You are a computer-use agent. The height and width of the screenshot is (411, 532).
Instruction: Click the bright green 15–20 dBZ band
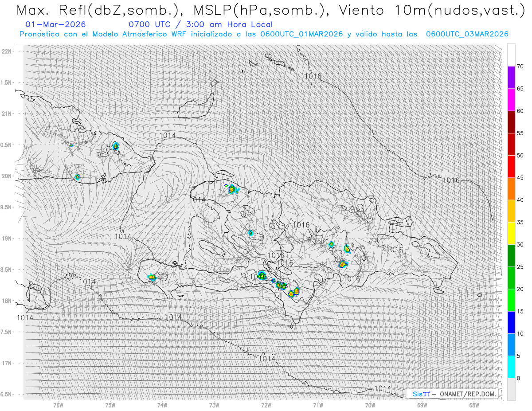511,300
